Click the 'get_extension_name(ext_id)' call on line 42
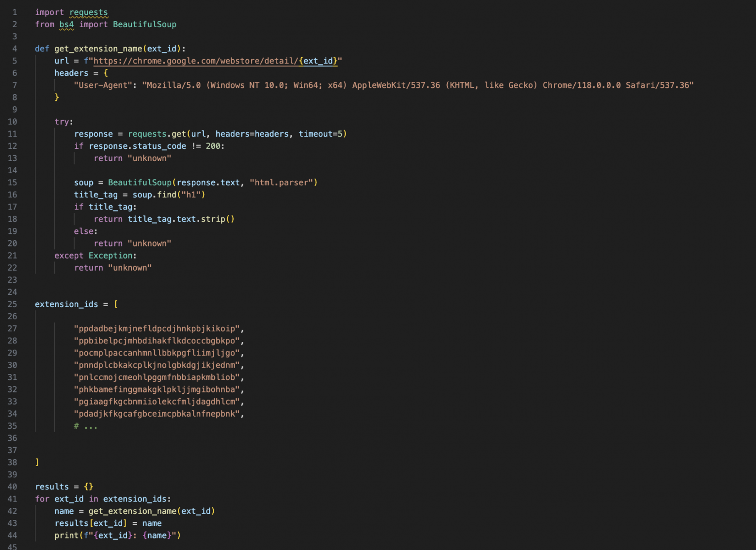Image resolution: width=756 pixels, height=550 pixels. [152, 511]
